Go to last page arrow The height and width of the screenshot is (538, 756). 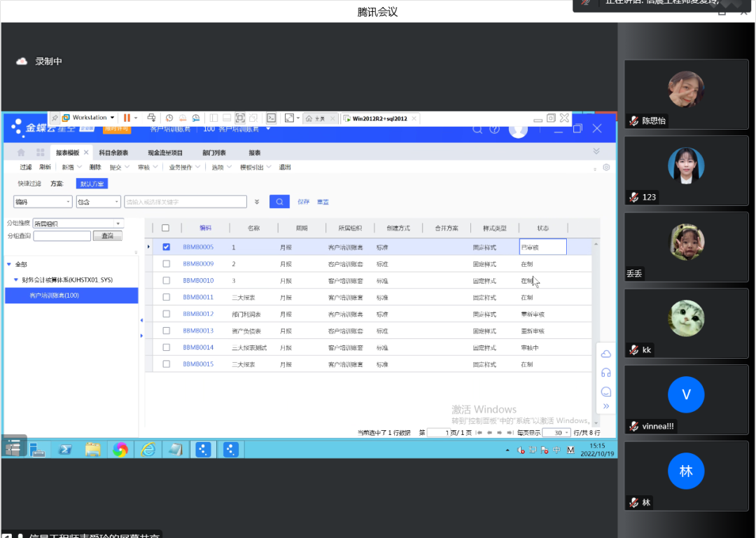click(x=510, y=433)
